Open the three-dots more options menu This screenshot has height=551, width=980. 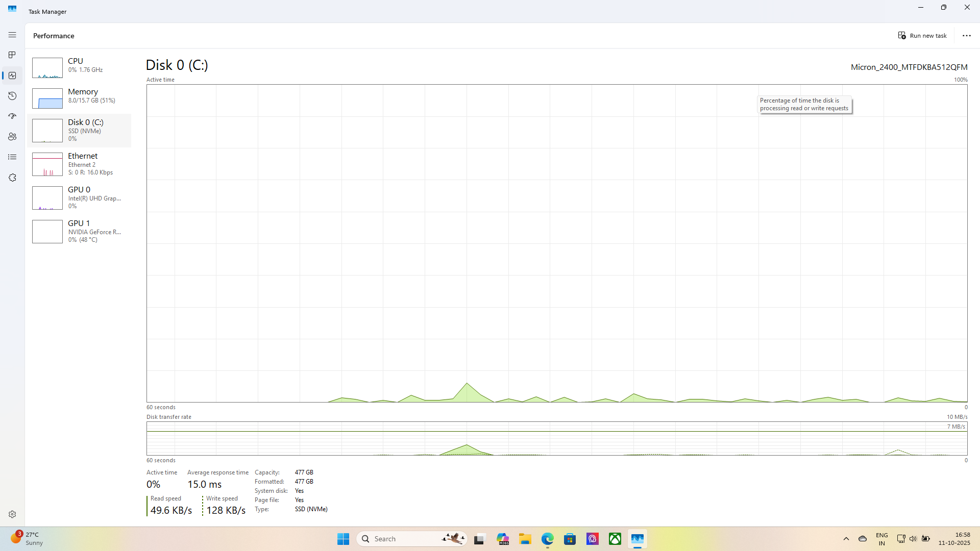[966, 36]
